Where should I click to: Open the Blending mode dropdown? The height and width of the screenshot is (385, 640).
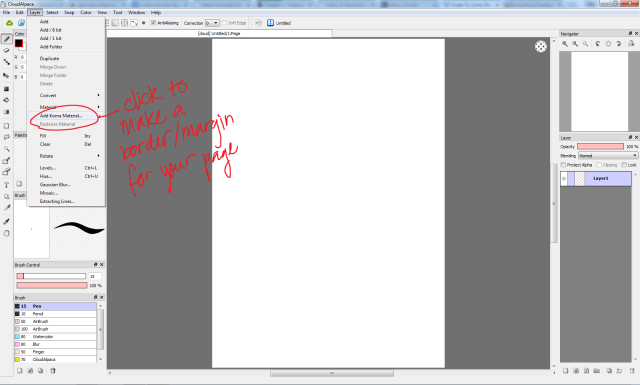608,156
